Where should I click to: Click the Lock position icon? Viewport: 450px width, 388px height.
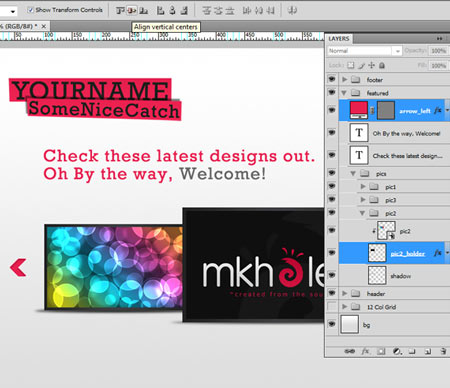[x=372, y=65]
